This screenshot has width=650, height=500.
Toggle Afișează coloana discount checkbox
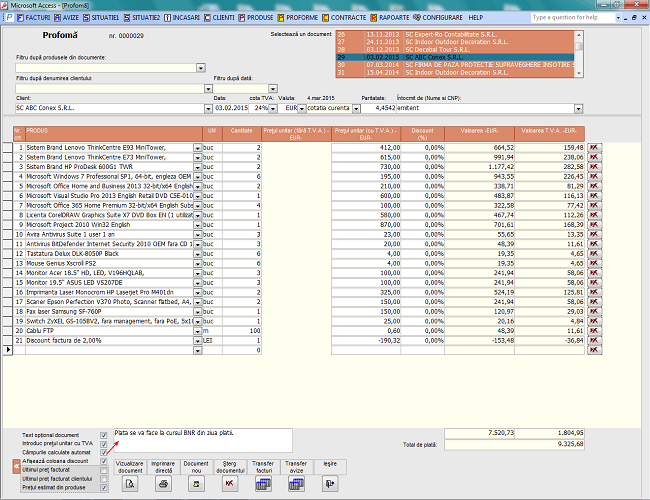click(x=104, y=461)
